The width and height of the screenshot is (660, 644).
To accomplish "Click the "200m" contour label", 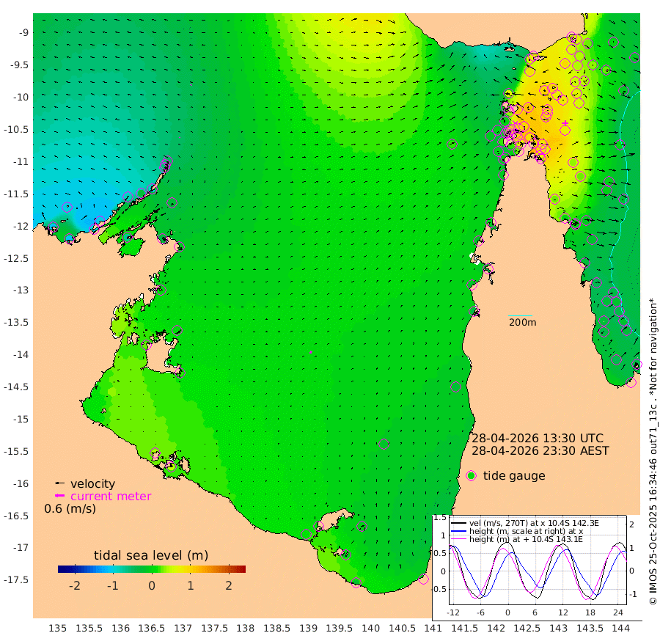I will 523,323.
